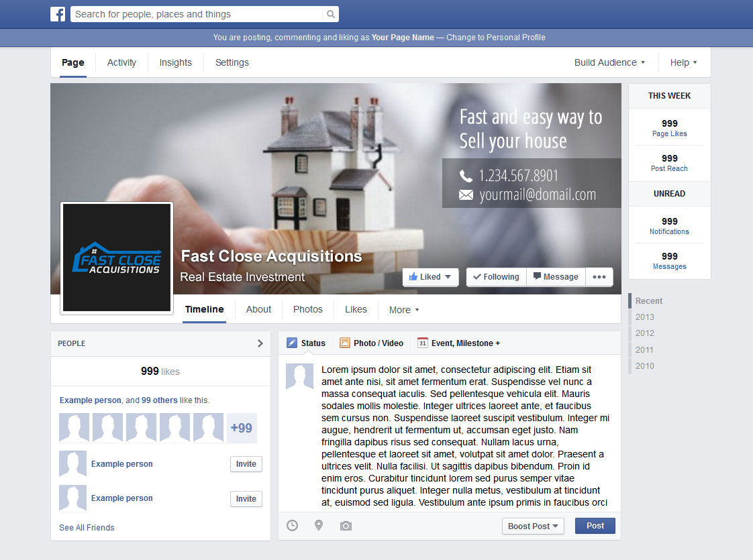
Task: Open the three-dots more actions button
Action: (x=599, y=277)
